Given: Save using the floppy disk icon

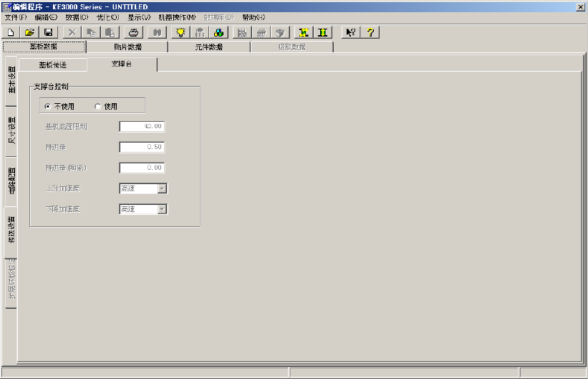Looking at the screenshot, I should click(x=49, y=33).
